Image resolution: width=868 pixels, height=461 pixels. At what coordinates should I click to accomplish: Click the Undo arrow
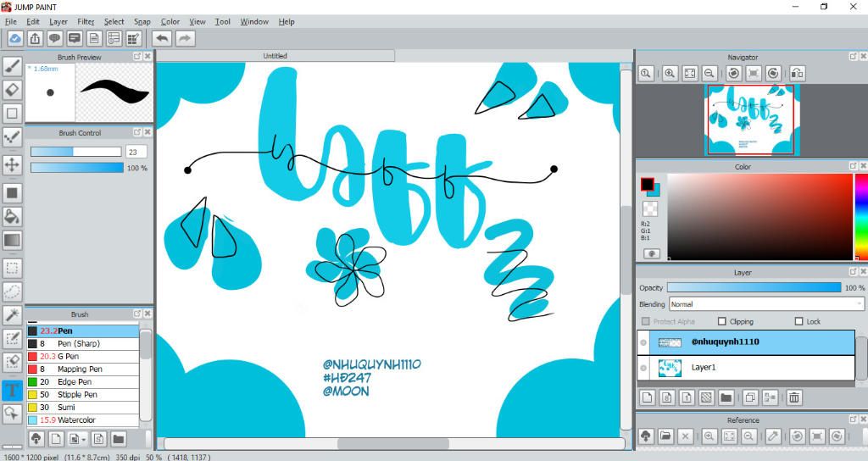pyautogui.click(x=162, y=38)
